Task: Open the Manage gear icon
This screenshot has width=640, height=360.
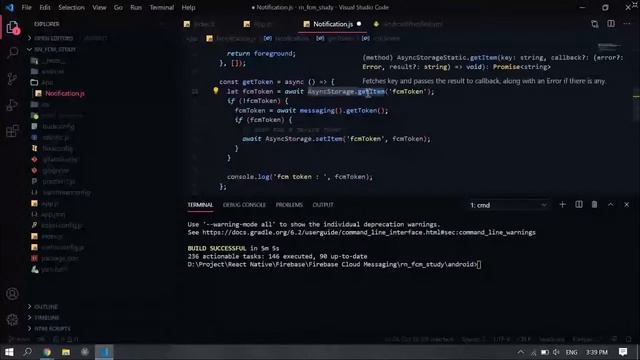Action: pyautogui.click(x=12, y=320)
